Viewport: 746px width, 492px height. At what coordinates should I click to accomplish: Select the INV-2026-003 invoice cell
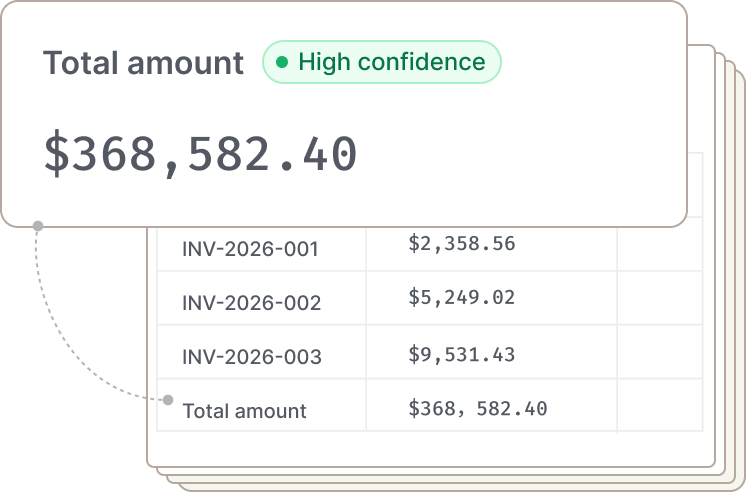point(250,357)
